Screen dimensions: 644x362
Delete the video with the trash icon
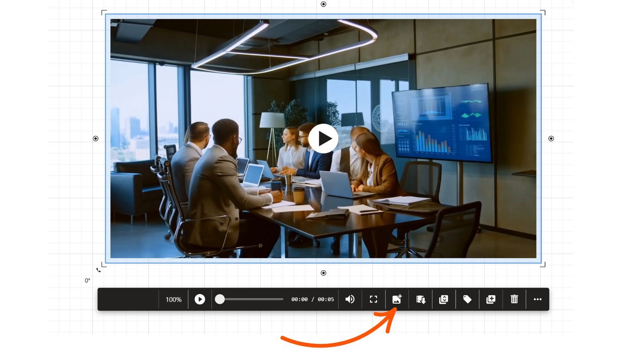pos(514,299)
